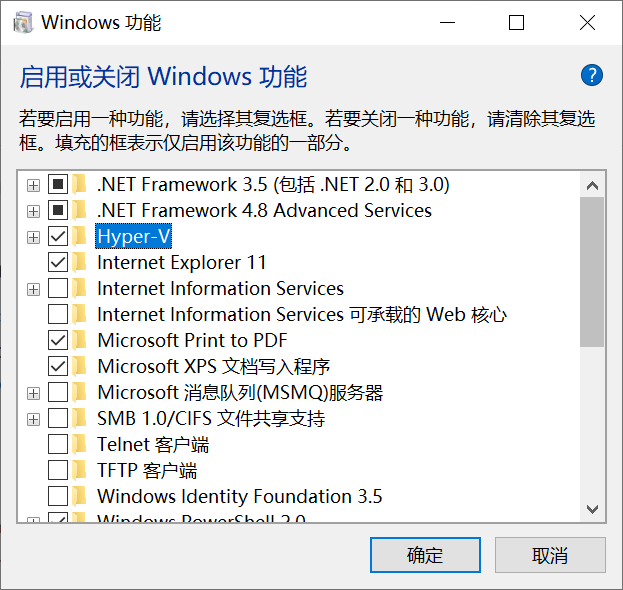623x590 pixels.
Task: Expand Microsoft 消息队列(MSMQ)服务器 node
Action: point(33,393)
